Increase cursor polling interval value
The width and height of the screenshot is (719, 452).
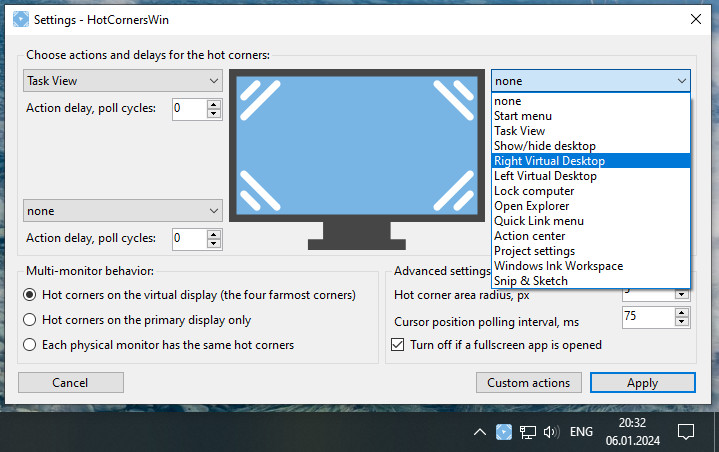point(682,313)
